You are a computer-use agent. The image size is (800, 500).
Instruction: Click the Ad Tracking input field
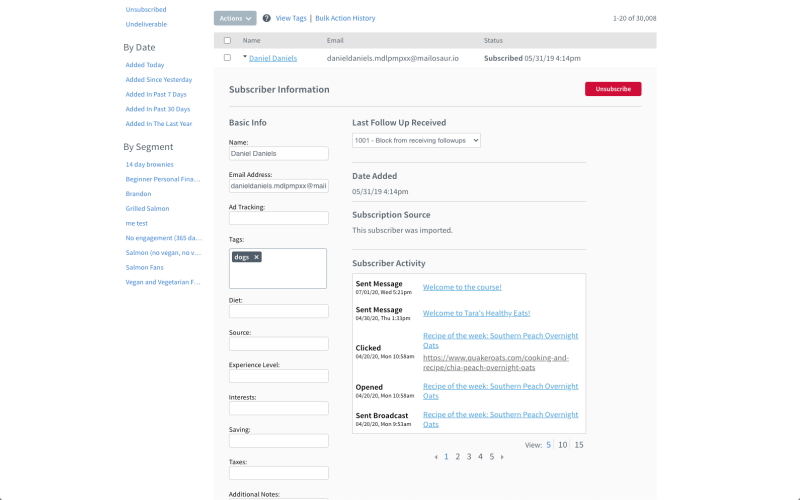[278, 218]
